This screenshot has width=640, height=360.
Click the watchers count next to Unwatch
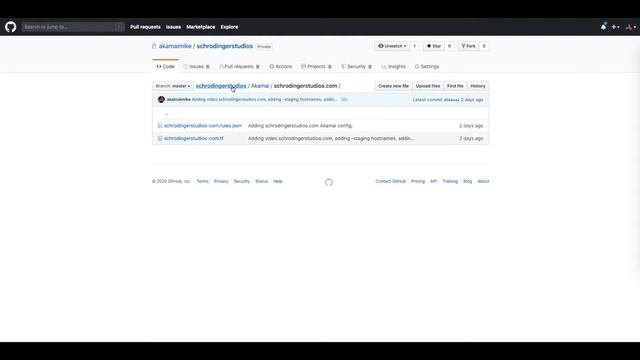[x=414, y=46]
